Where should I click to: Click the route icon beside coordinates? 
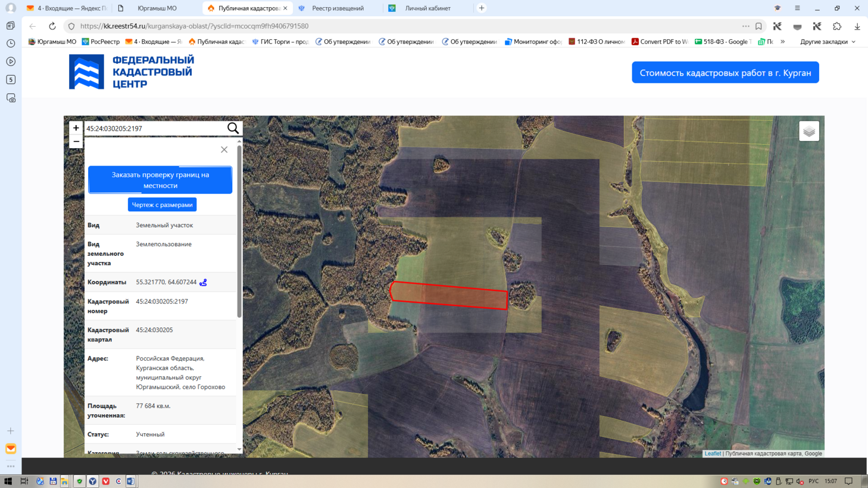tap(204, 283)
